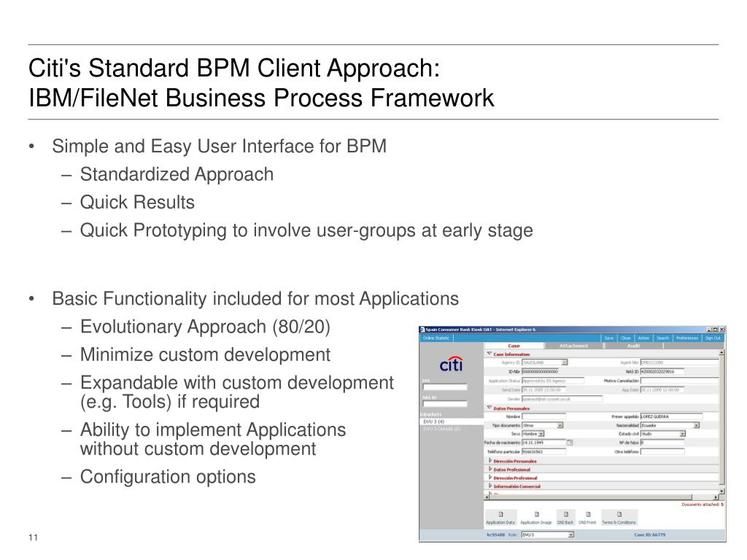Viewport: 747px width, 560px height.
Task: Switch to the Attachment tab
Action: coord(573,346)
